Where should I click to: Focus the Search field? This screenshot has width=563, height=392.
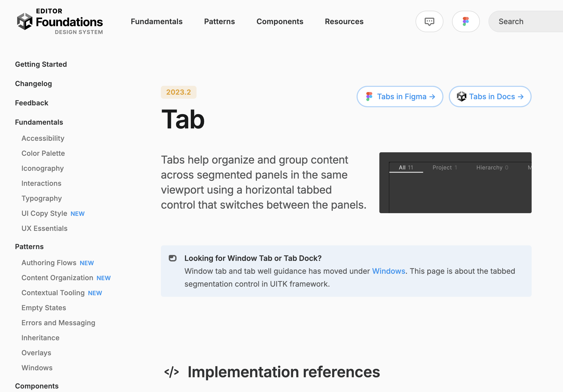526,21
